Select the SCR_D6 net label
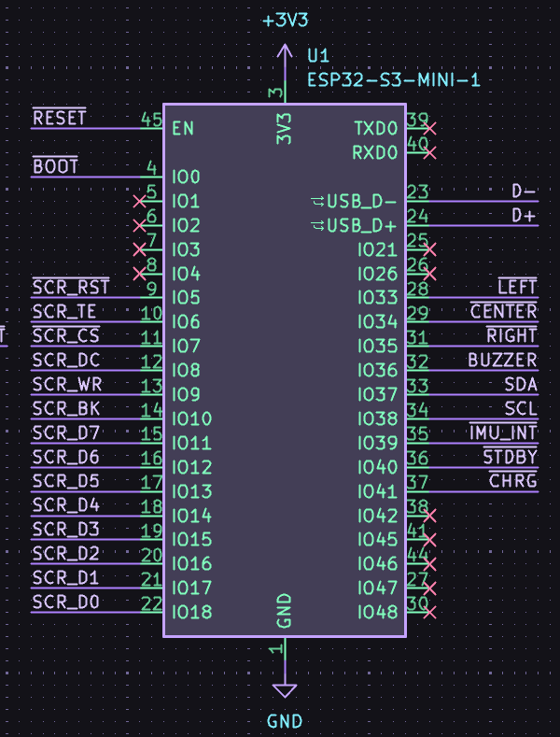 click(65, 457)
